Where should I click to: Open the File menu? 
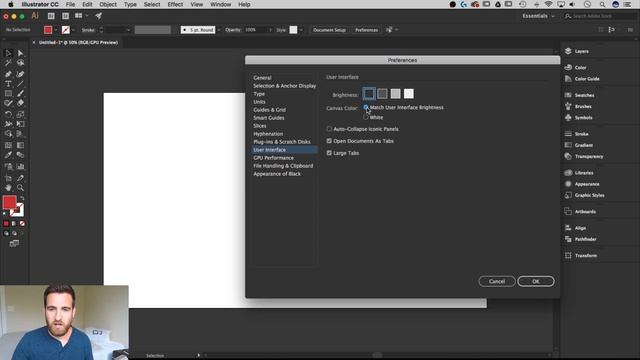(x=70, y=4)
